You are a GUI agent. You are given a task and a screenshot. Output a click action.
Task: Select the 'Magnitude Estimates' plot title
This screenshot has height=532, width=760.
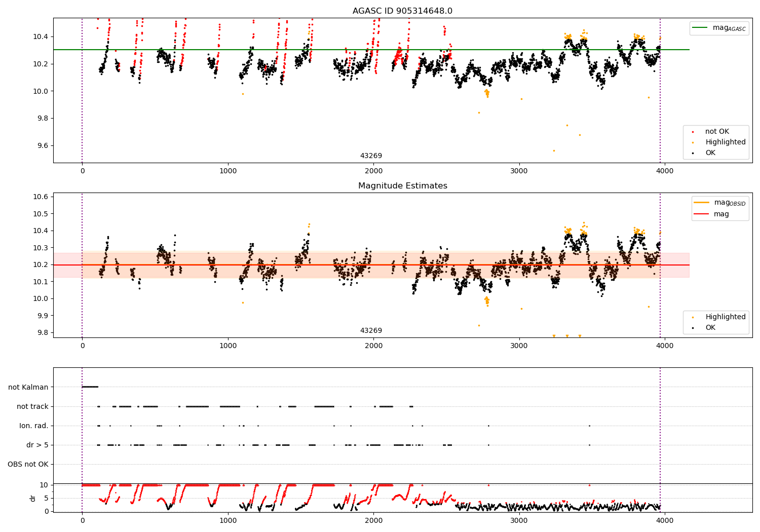[402, 186]
